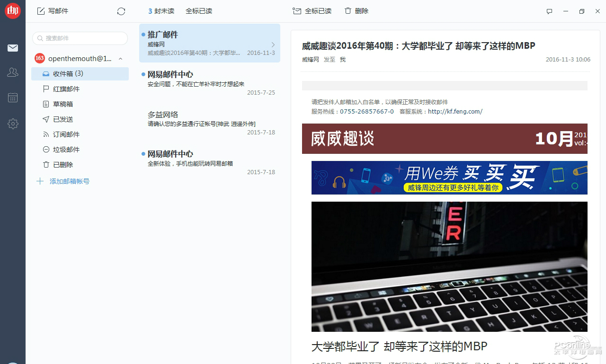Click the hotline number 0755-26857667-0
Image resolution: width=606 pixels, height=364 pixels.
[367, 112]
